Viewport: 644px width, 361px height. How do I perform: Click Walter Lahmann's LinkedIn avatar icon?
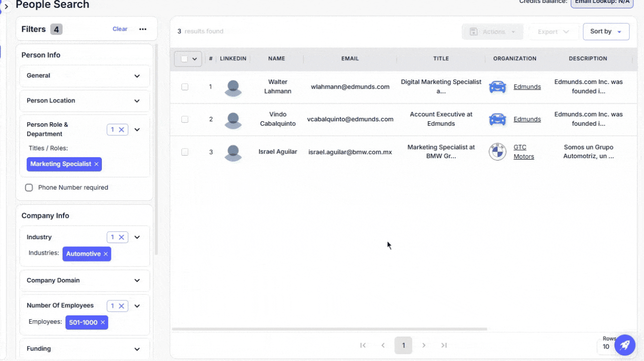point(233,87)
